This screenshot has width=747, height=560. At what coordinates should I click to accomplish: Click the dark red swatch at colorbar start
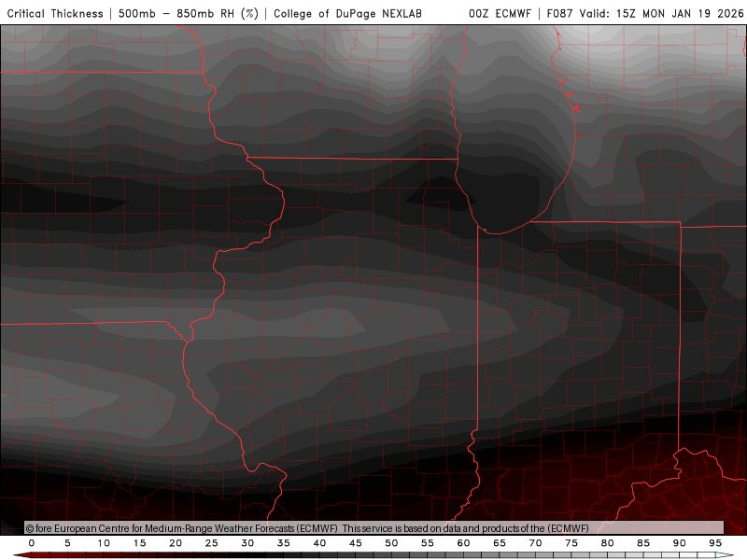[22, 555]
